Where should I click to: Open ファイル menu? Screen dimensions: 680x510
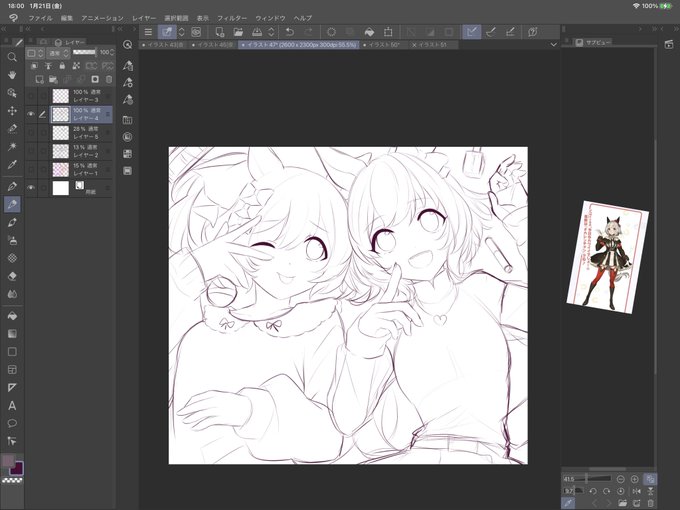tap(40, 18)
